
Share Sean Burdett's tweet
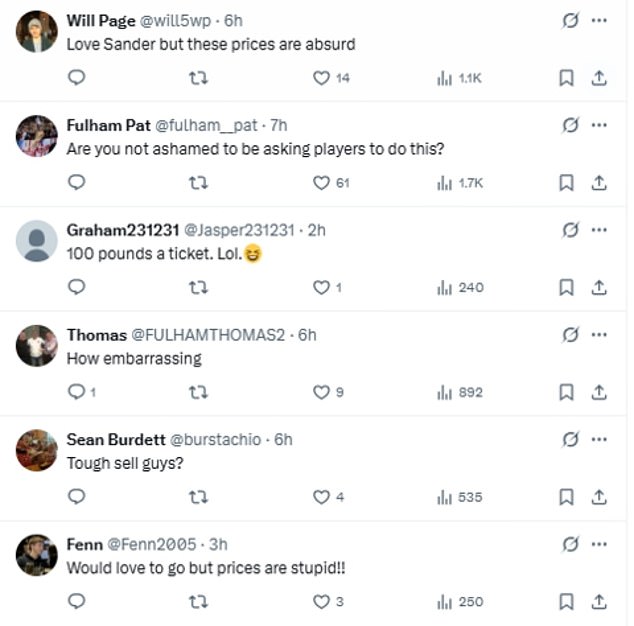(x=599, y=497)
